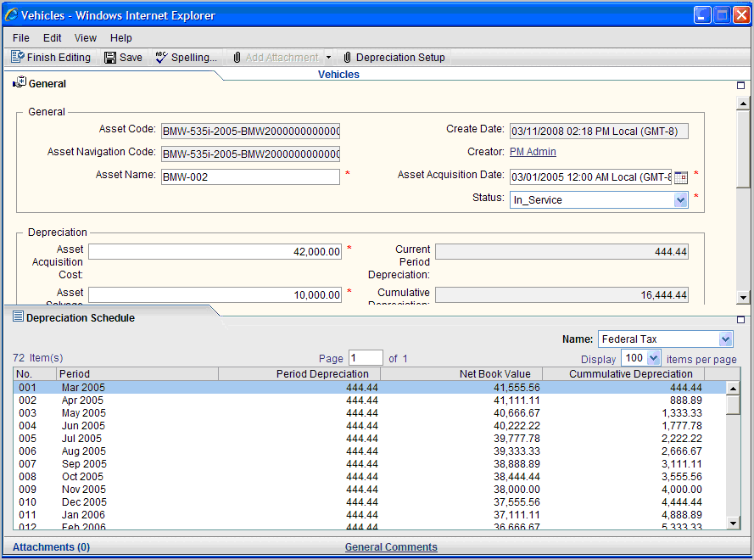Screen dimensions: 754x560
Task: Open the items per page dropdown
Action: point(654,357)
